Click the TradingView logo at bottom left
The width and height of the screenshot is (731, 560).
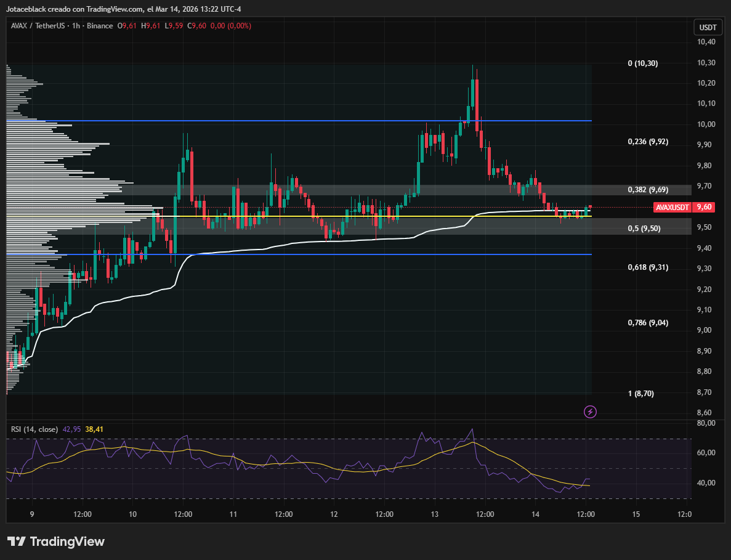56,542
